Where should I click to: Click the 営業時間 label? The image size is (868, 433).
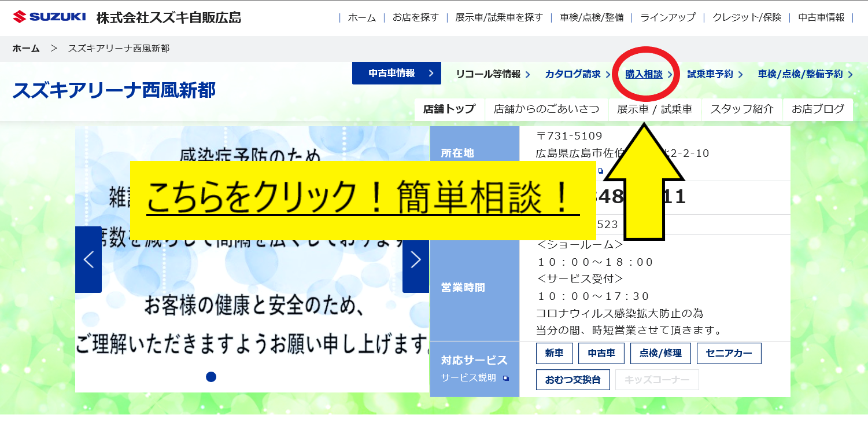click(463, 288)
